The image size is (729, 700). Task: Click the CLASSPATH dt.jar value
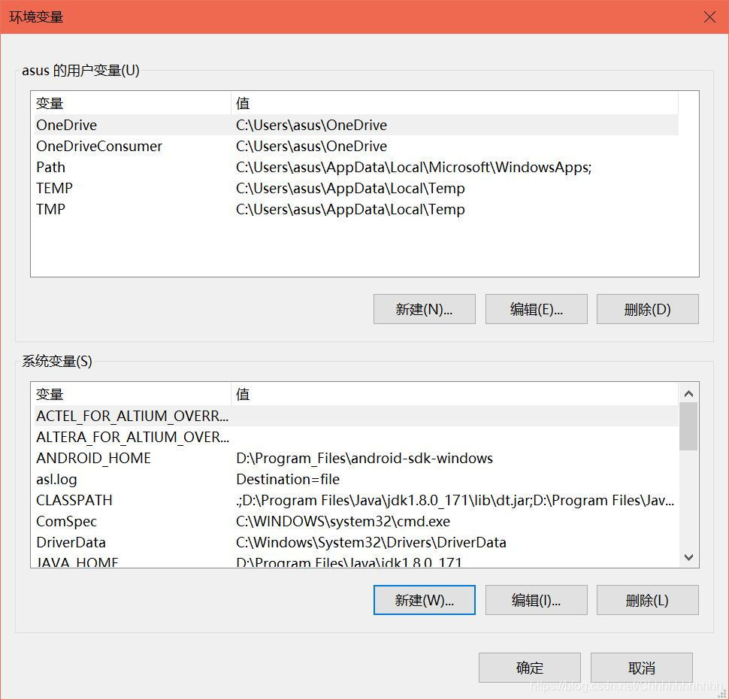455,500
